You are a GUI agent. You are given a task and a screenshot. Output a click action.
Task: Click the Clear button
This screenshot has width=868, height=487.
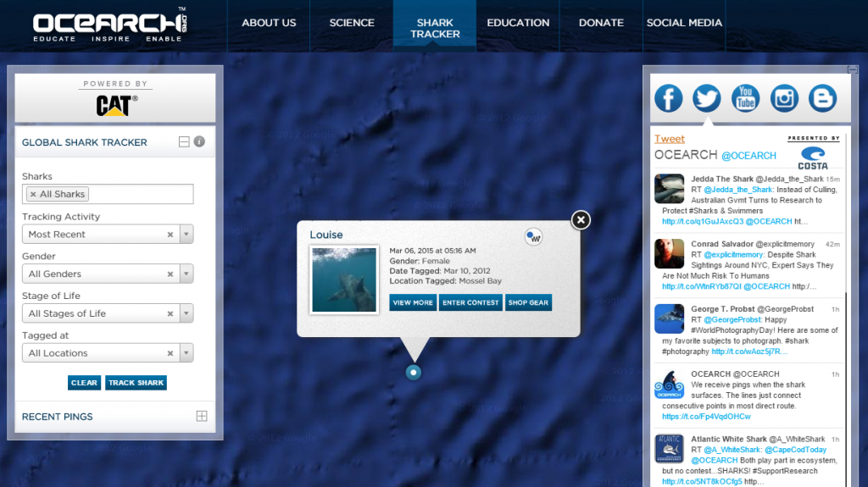[84, 383]
